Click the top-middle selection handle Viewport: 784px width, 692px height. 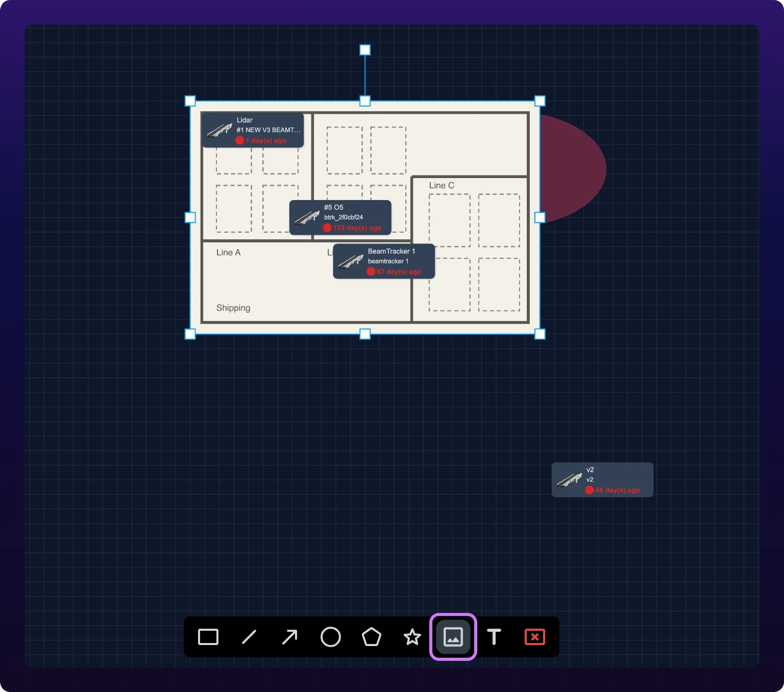pyautogui.click(x=365, y=101)
